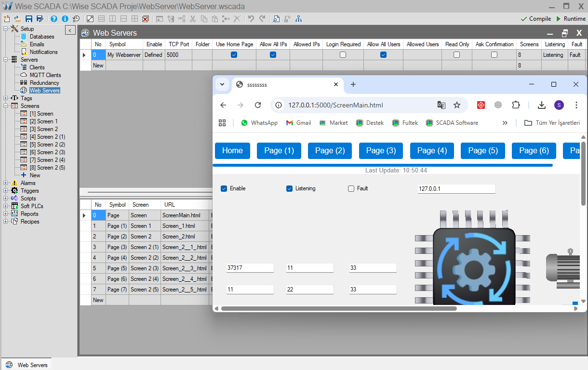The width and height of the screenshot is (588, 370).
Task: Click the network hierarchy toolbar icon
Action: click(x=299, y=19)
